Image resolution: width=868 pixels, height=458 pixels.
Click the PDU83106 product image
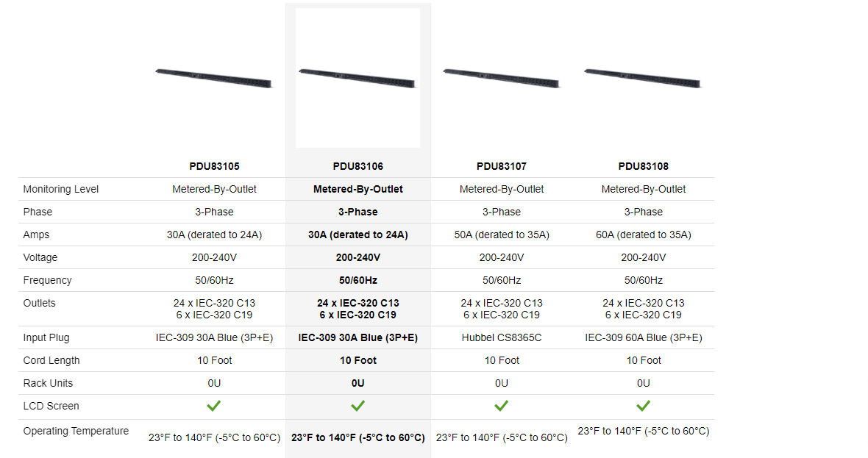[357, 77]
